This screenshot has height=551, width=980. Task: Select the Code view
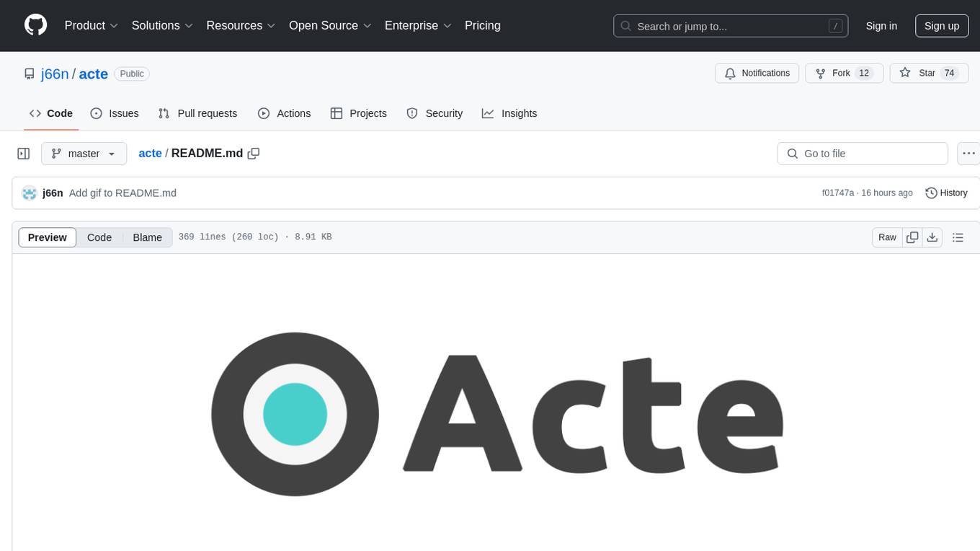pos(99,237)
